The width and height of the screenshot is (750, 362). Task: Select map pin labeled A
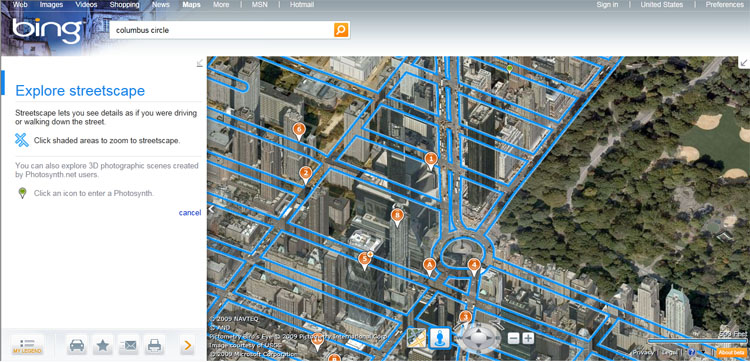click(x=430, y=266)
